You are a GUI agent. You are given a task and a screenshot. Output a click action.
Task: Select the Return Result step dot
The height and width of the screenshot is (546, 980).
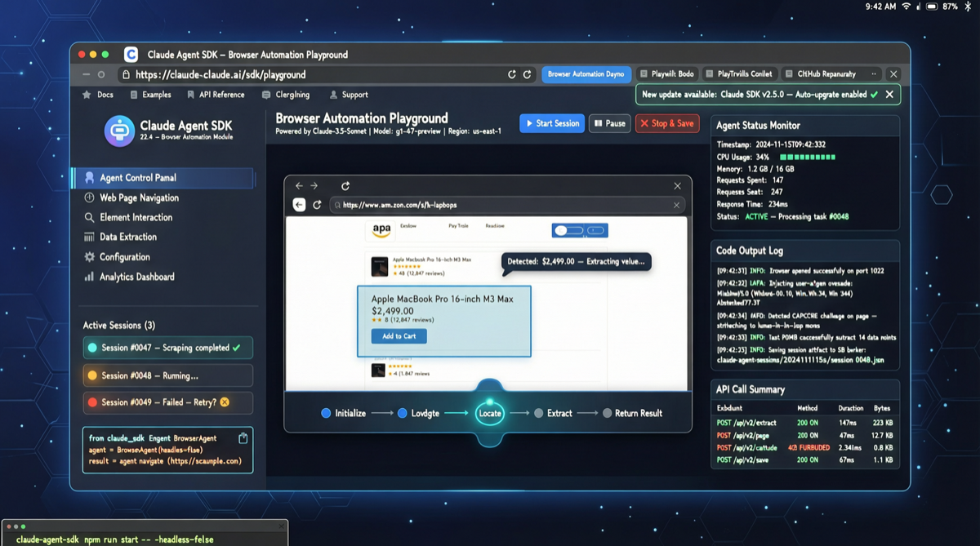tap(607, 413)
